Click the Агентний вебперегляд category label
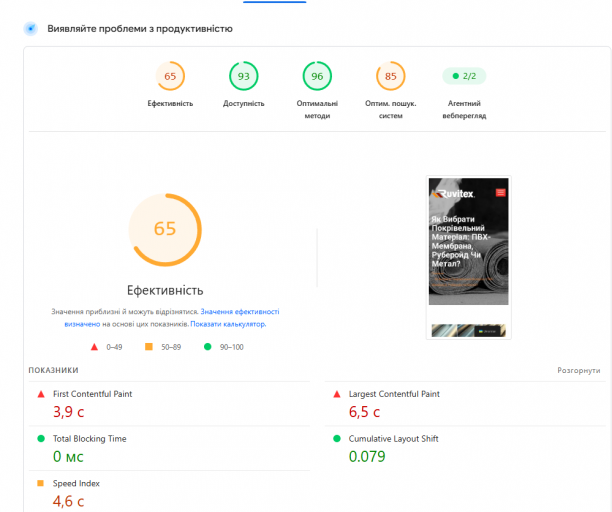 tap(464, 109)
